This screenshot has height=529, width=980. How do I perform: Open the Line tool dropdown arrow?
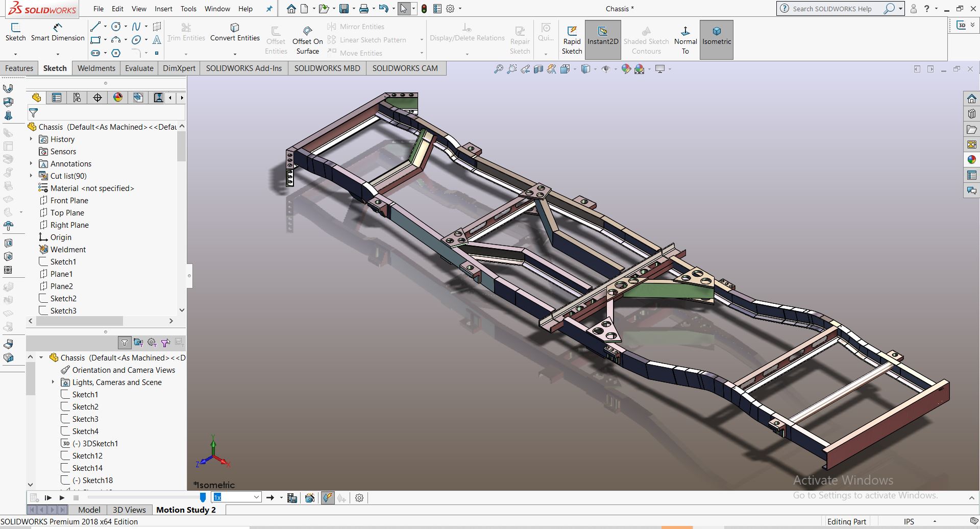105,27
